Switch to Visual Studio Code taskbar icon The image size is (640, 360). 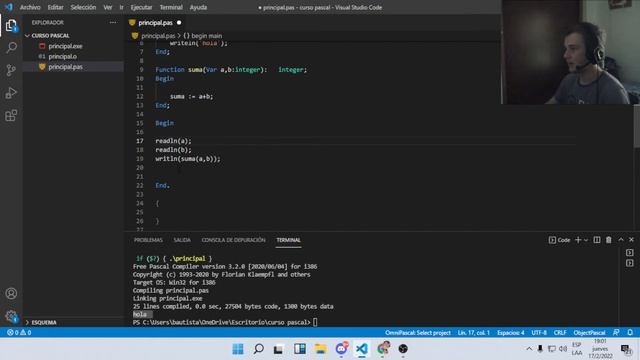[x=362, y=349]
